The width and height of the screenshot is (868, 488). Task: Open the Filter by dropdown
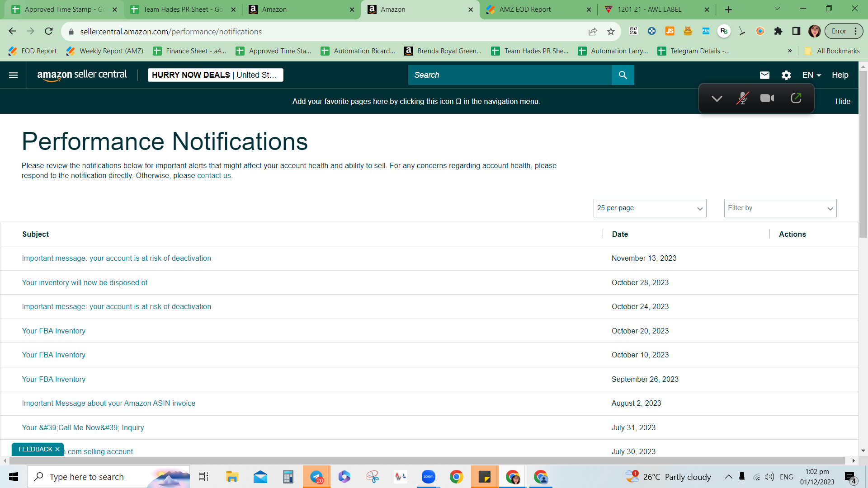[780, 208]
